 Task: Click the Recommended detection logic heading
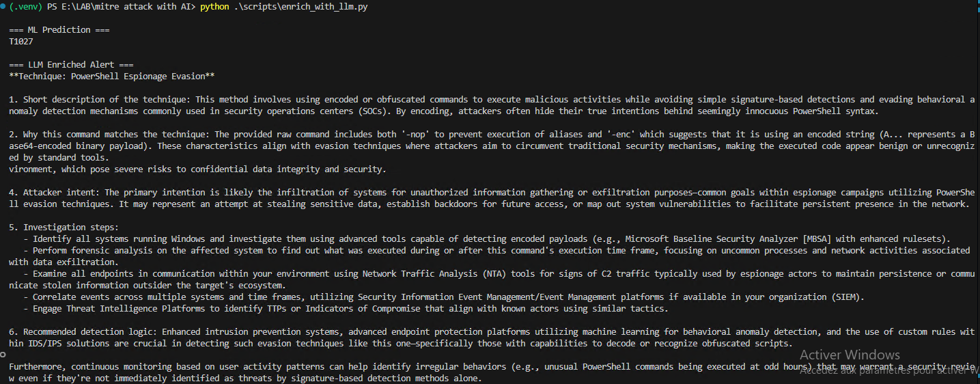[81, 331]
